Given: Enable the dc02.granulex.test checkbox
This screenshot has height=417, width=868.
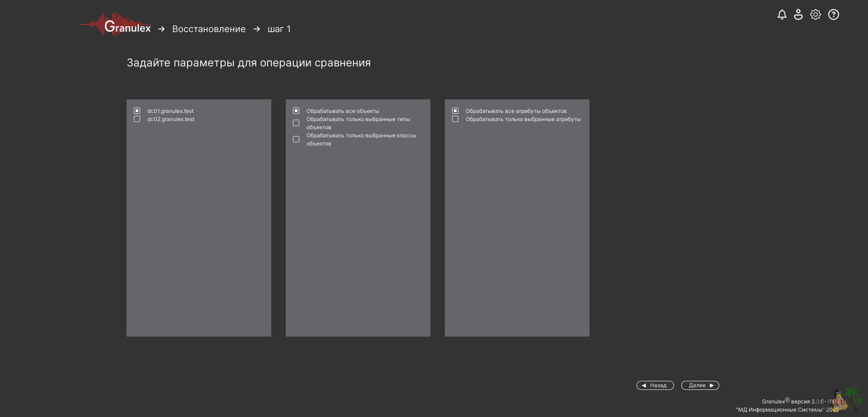Looking at the screenshot, I should [x=137, y=119].
